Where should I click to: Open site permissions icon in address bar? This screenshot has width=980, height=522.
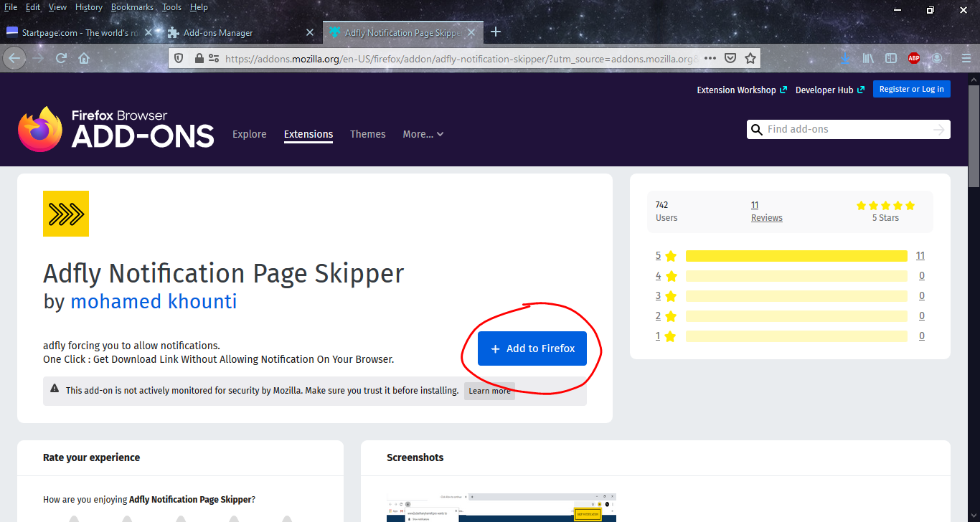(x=213, y=58)
